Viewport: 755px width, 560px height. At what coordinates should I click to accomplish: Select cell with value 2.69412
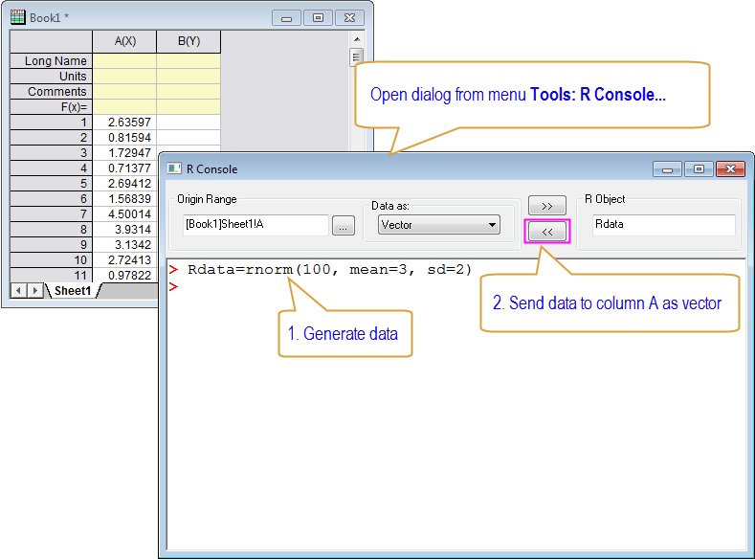[124, 184]
